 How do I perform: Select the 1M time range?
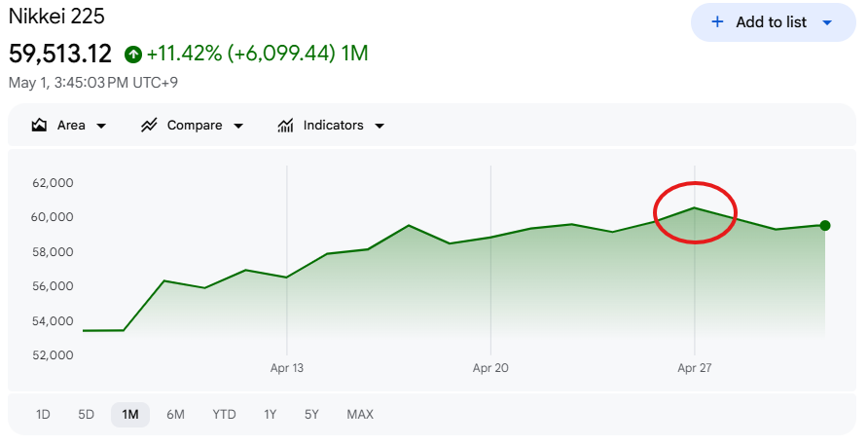click(130, 415)
